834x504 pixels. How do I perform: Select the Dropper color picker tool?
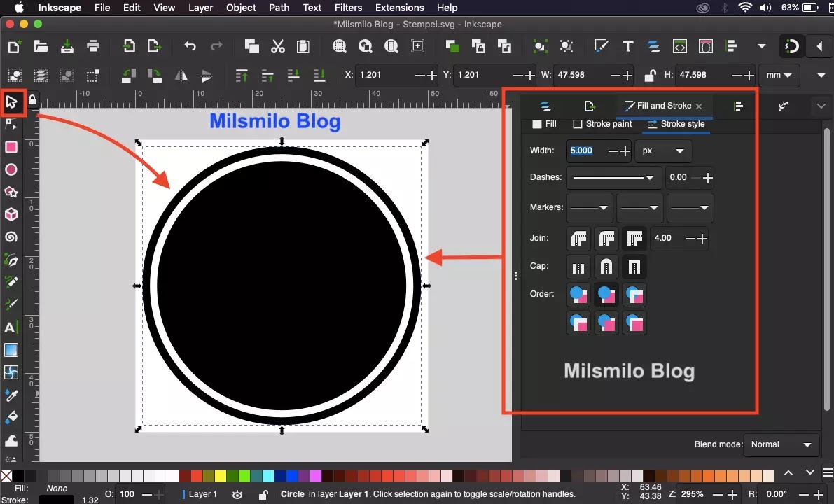(x=11, y=395)
